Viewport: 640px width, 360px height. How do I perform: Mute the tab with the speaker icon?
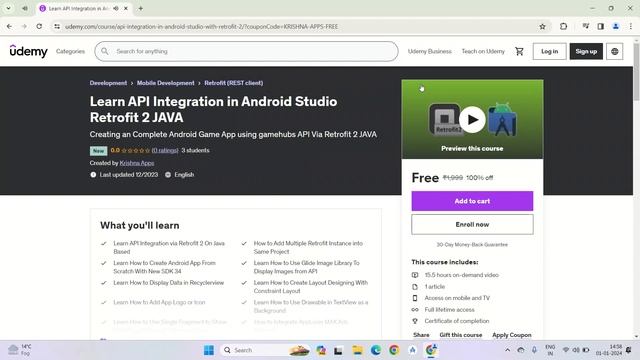click(x=116, y=8)
